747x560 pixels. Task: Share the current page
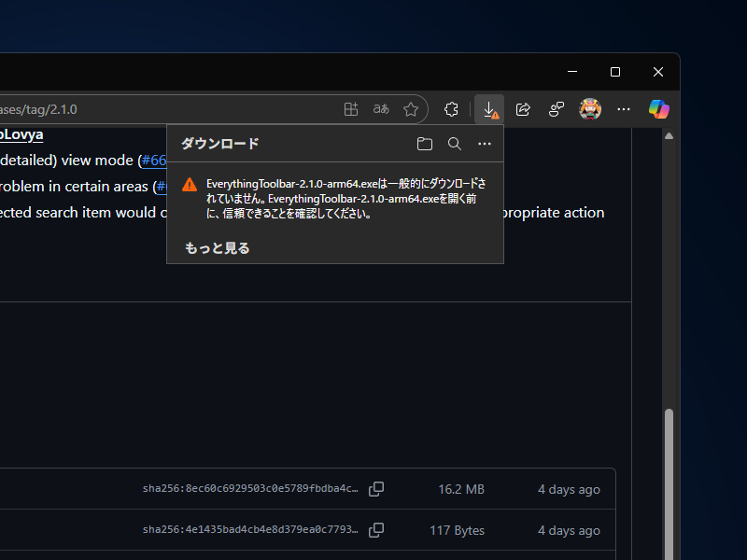click(x=523, y=109)
